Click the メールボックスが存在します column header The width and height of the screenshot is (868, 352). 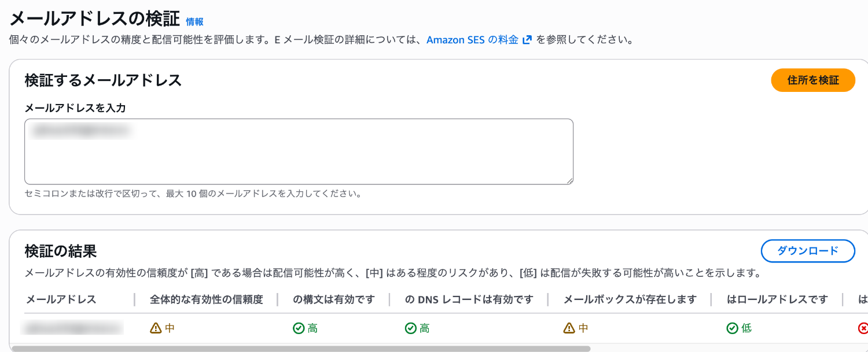(630, 299)
